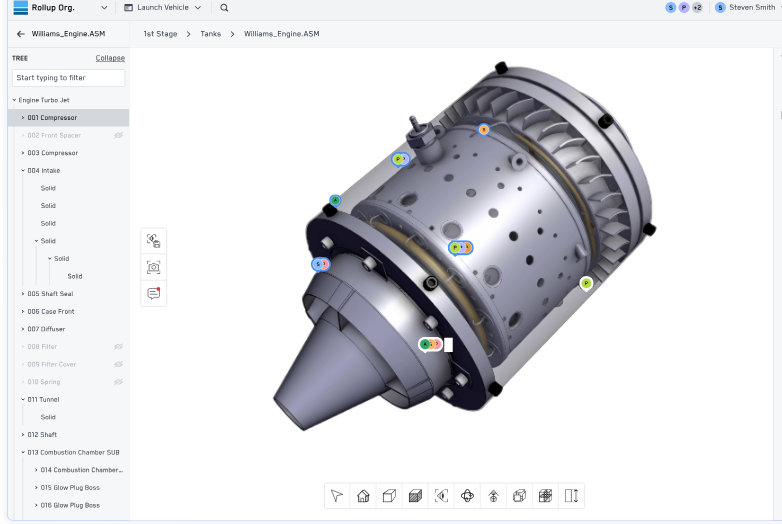This screenshot has width=782, height=524.
Task: Open the comments icon with red dot
Action: (153, 293)
